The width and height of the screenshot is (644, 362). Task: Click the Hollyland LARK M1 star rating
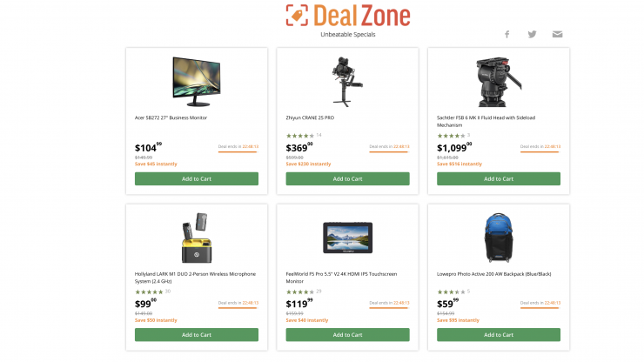coord(149,292)
